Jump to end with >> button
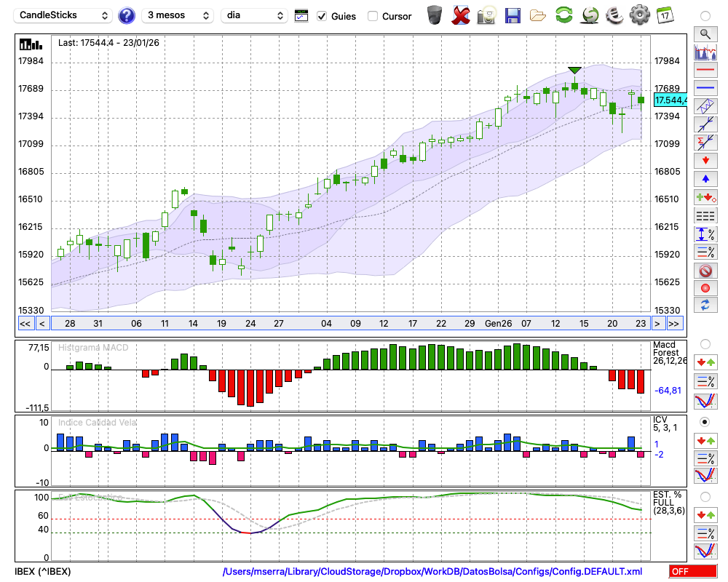 coord(675,324)
